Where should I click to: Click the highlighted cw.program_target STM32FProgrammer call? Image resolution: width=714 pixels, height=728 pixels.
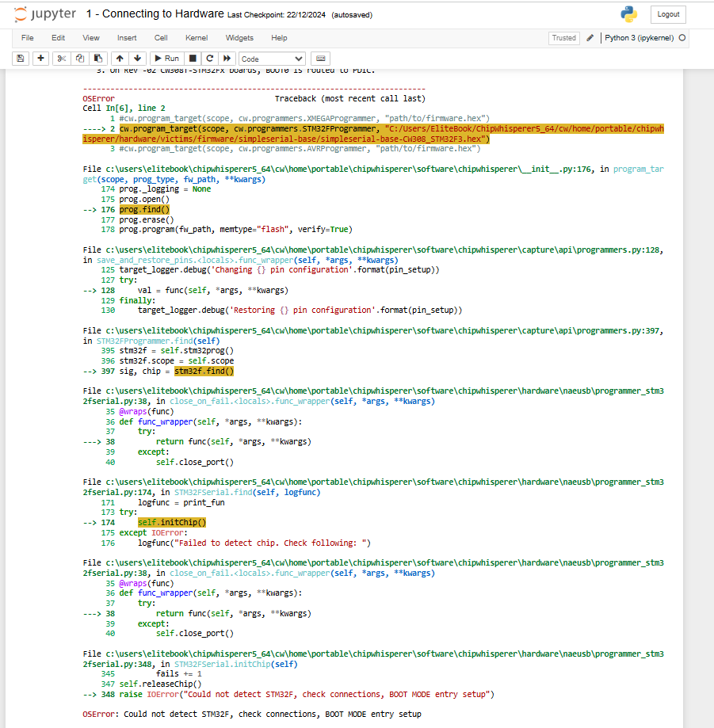click(x=373, y=134)
